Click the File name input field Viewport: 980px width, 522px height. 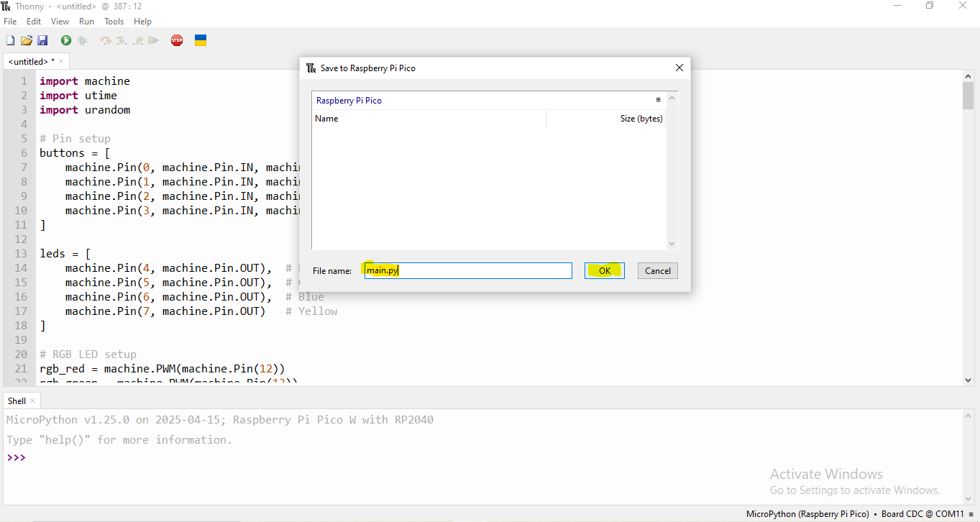tap(468, 271)
